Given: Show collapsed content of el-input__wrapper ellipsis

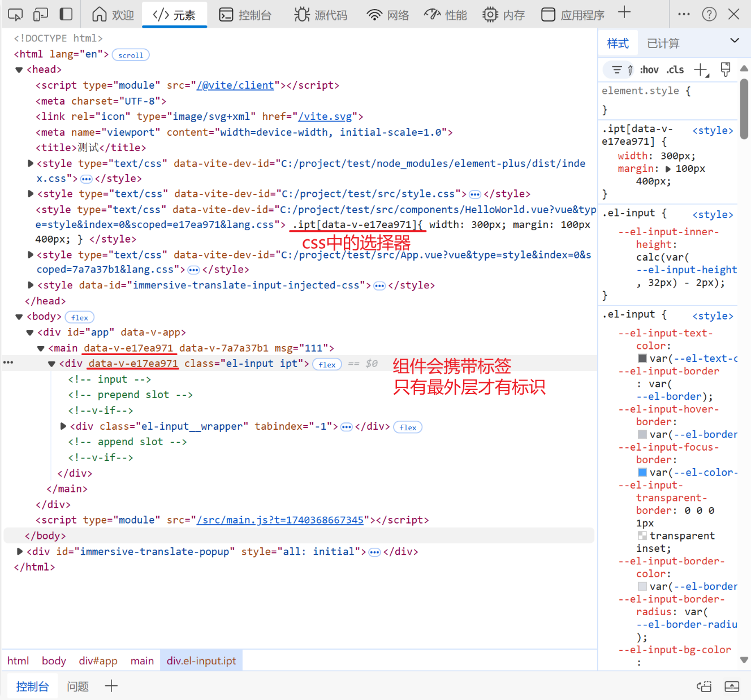Looking at the screenshot, I should point(347,427).
